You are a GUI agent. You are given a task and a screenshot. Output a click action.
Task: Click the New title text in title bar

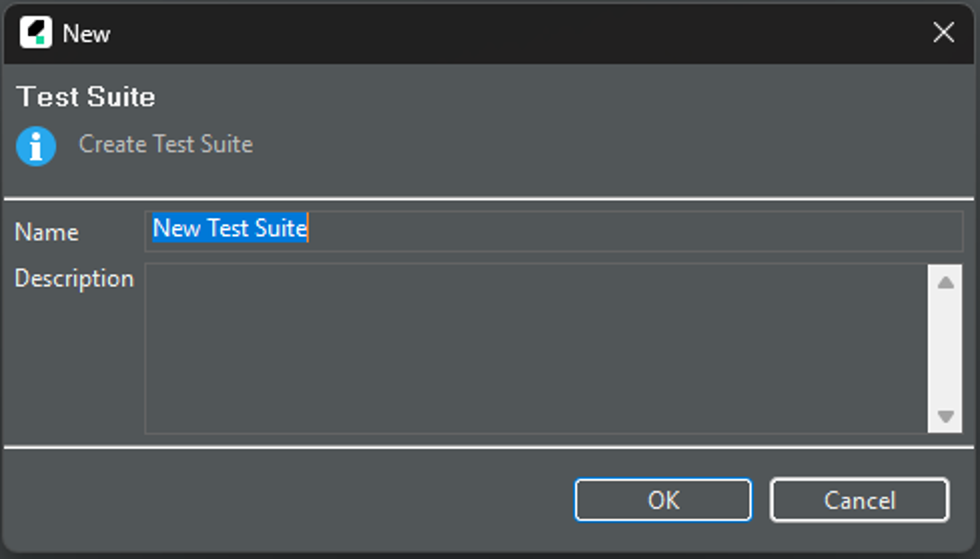[86, 34]
